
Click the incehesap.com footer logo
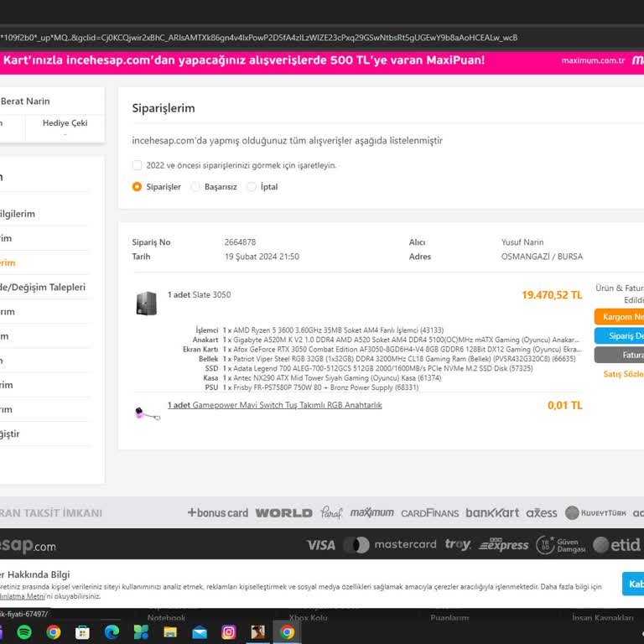(x=28, y=545)
